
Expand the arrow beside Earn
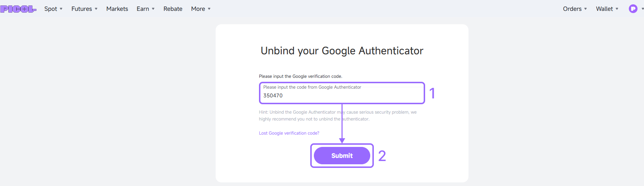point(153,9)
